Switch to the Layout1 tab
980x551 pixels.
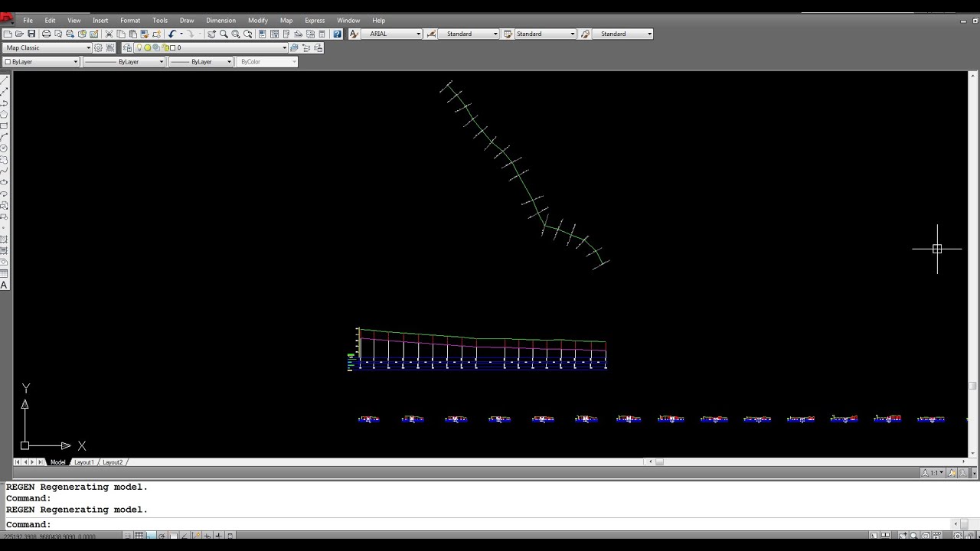coord(83,462)
